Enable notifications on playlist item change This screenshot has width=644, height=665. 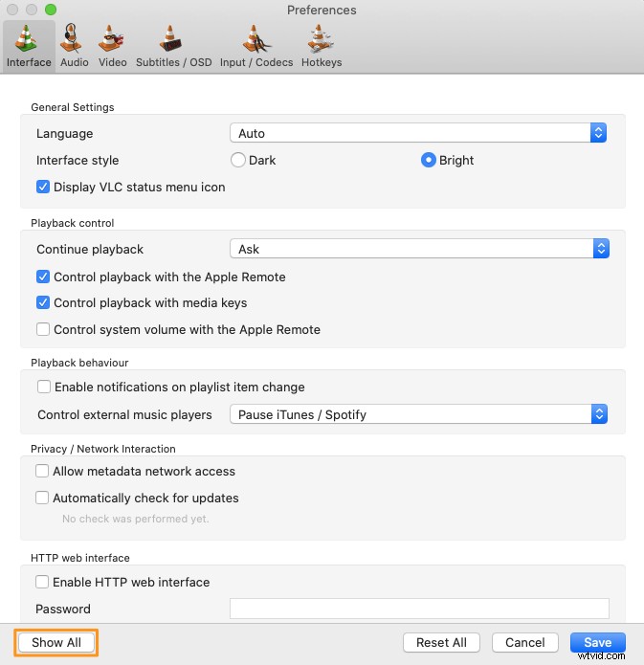pos(44,387)
